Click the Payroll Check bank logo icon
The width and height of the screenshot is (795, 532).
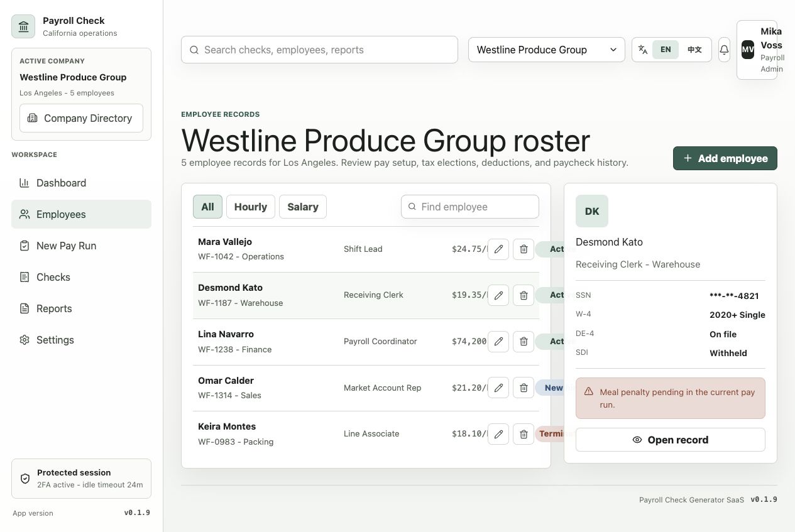tap(23, 26)
